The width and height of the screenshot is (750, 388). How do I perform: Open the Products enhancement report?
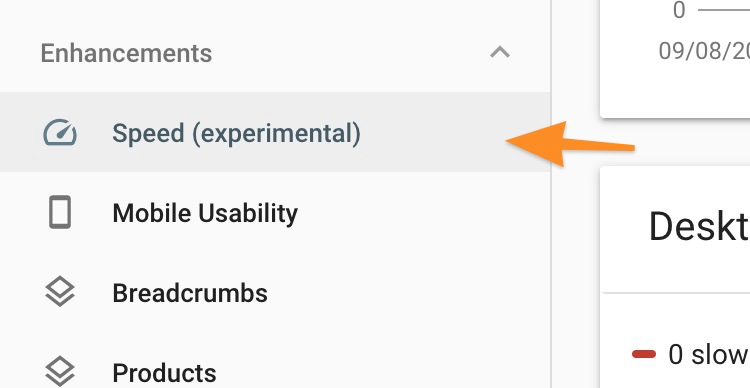click(164, 373)
